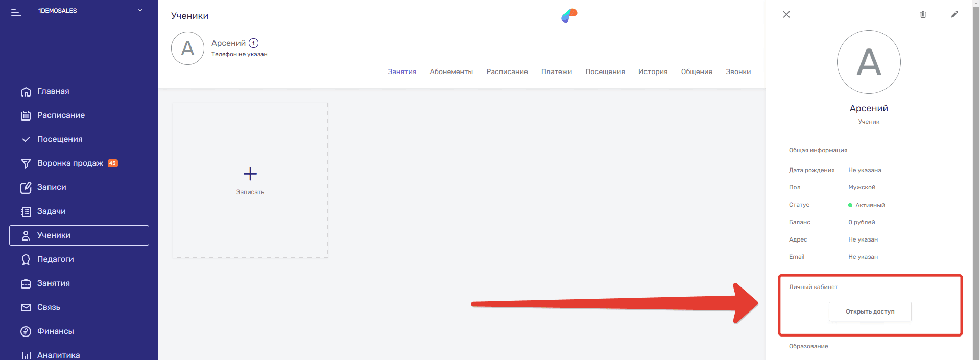Open Связь messaging section

(x=49, y=307)
